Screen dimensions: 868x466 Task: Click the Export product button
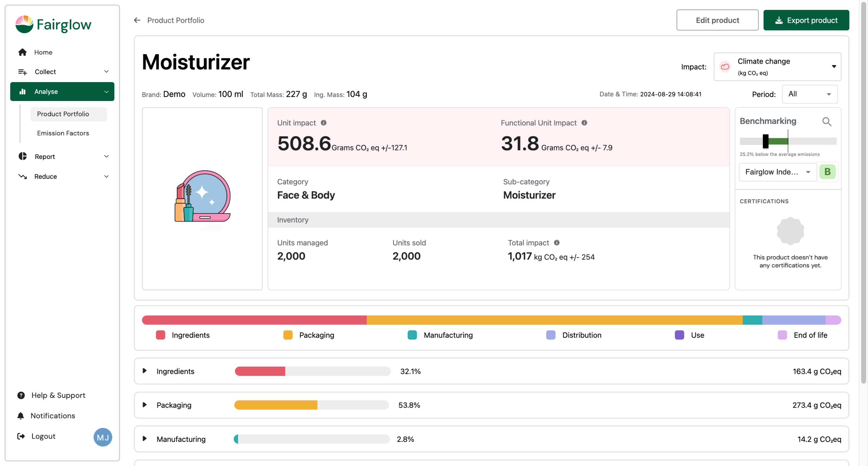(806, 20)
